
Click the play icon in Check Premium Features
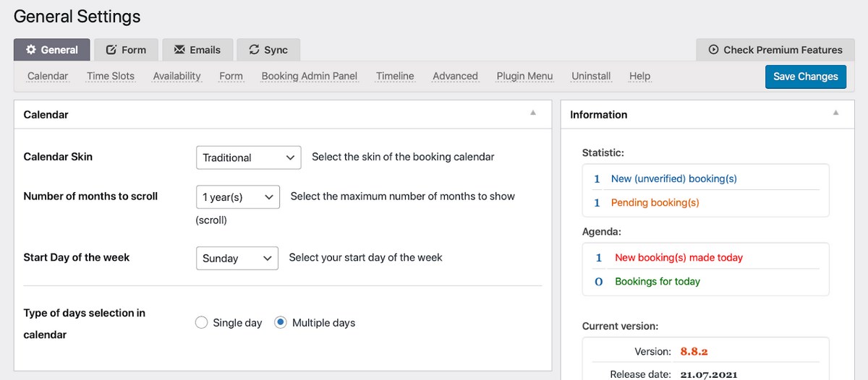(x=713, y=50)
